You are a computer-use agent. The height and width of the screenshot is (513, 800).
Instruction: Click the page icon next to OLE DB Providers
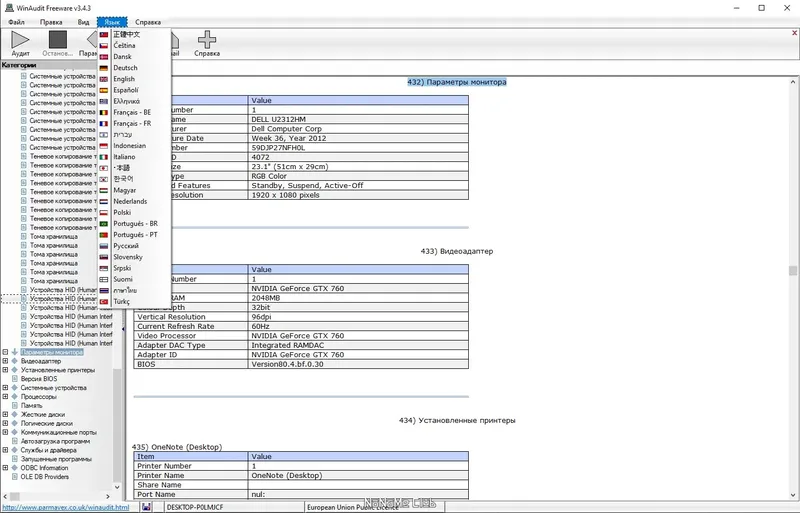(15, 477)
